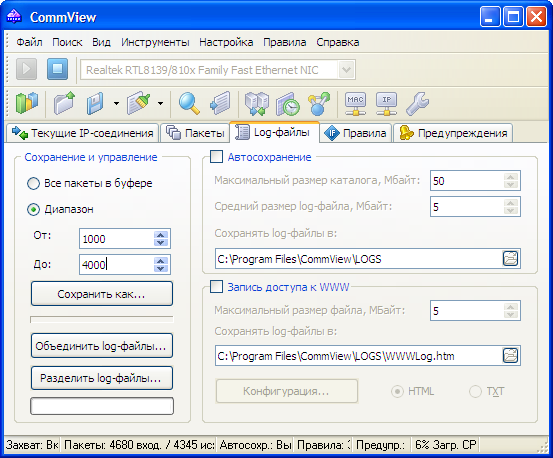Click the Конфигурация... button

286,391
